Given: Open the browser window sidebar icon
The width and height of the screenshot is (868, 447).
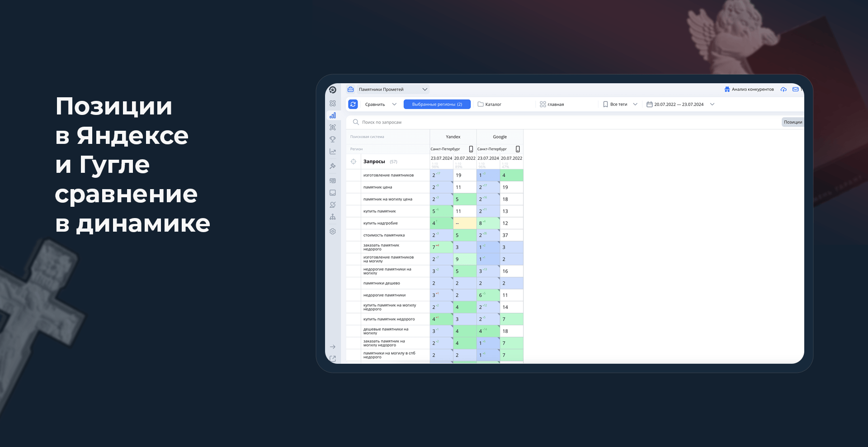Looking at the screenshot, I should coord(333,181).
